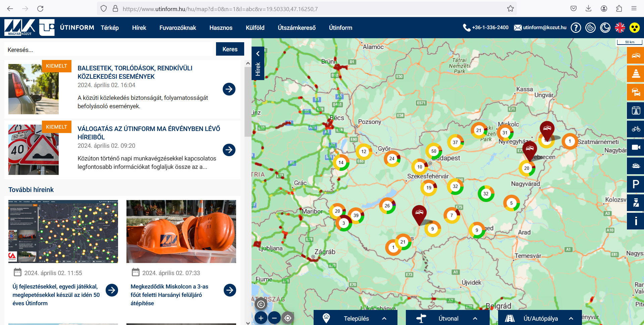Toggle the roadworks cone layer
Viewport: 644px width, 325px height.
[x=636, y=74]
